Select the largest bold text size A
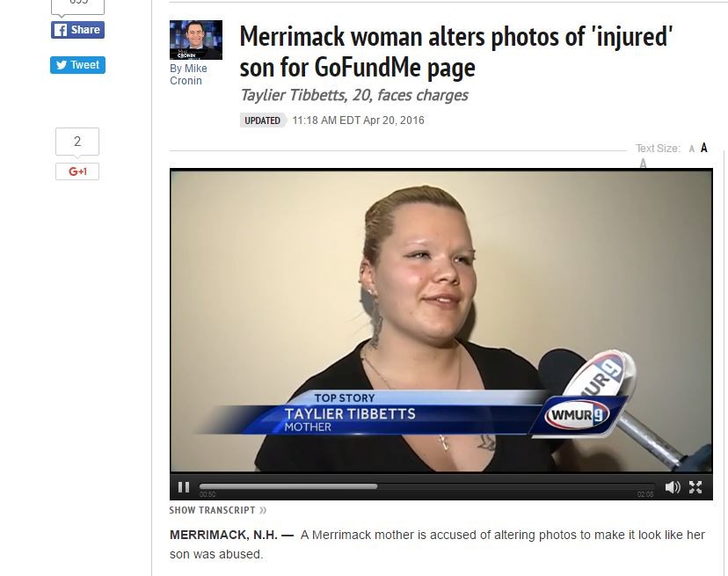 click(704, 148)
